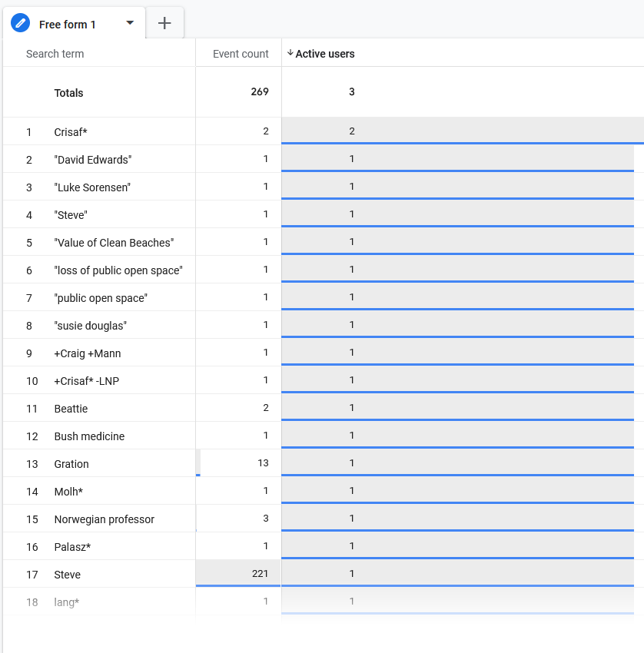Click the "David Edwards" search term
Screen dimensions: 644x653
coord(93,160)
